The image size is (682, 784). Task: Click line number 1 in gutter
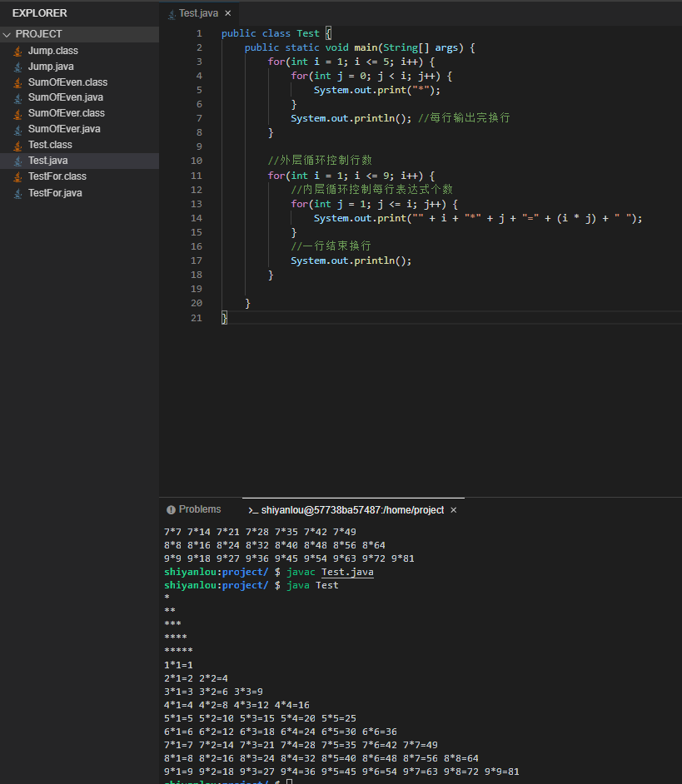[x=199, y=33]
